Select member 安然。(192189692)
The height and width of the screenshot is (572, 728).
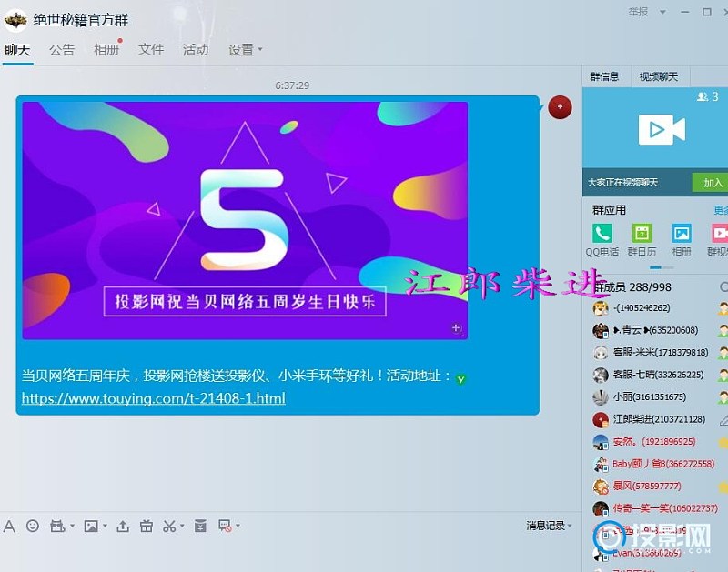(656, 442)
